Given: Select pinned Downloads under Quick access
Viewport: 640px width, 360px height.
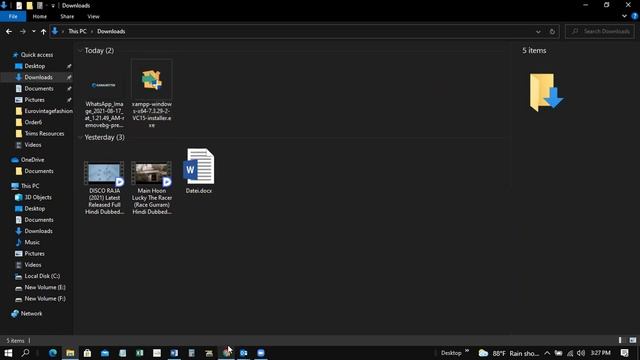Looking at the screenshot, I should (38, 77).
